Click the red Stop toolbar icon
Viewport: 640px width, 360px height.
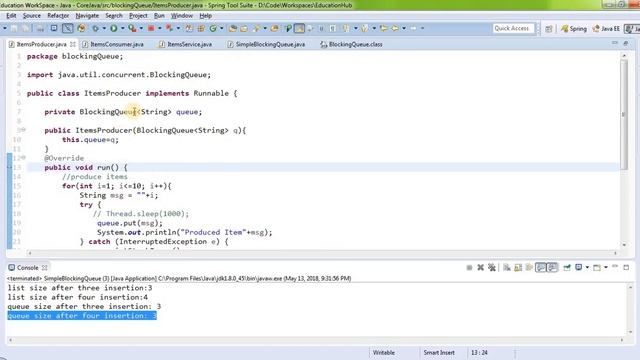click(x=151, y=28)
